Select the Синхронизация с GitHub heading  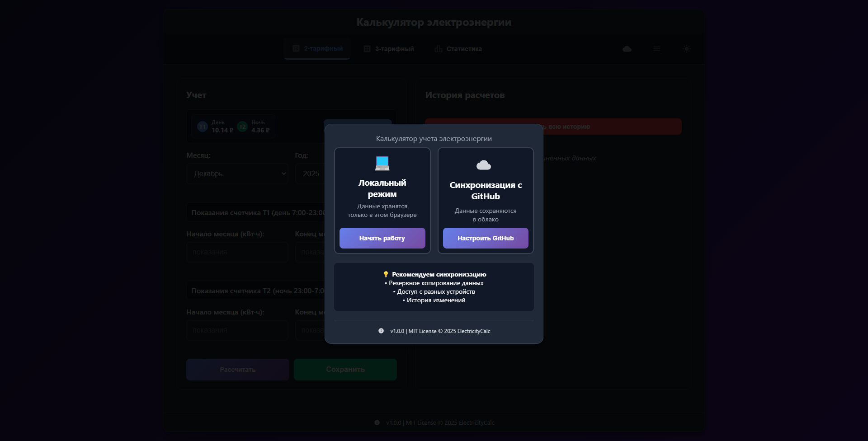click(486, 191)
